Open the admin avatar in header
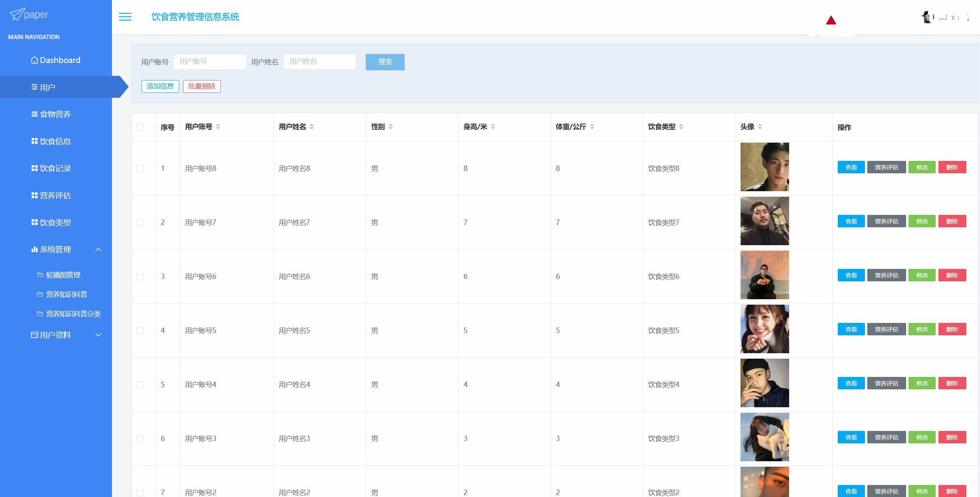 point(927,17)
